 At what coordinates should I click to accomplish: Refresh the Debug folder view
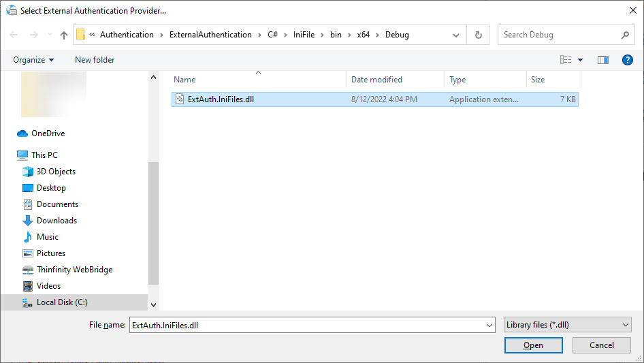click(478, 35)
